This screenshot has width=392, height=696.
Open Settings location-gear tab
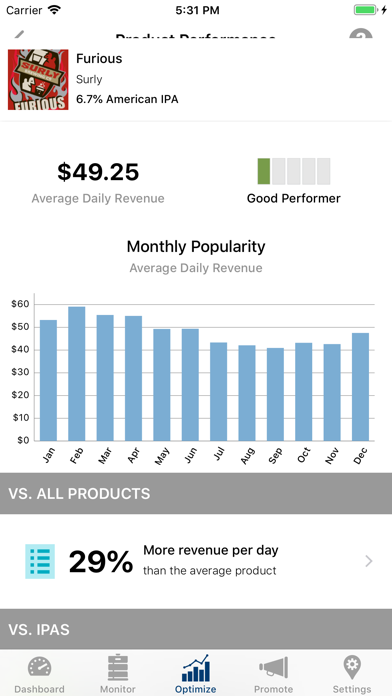coord(352,674)
